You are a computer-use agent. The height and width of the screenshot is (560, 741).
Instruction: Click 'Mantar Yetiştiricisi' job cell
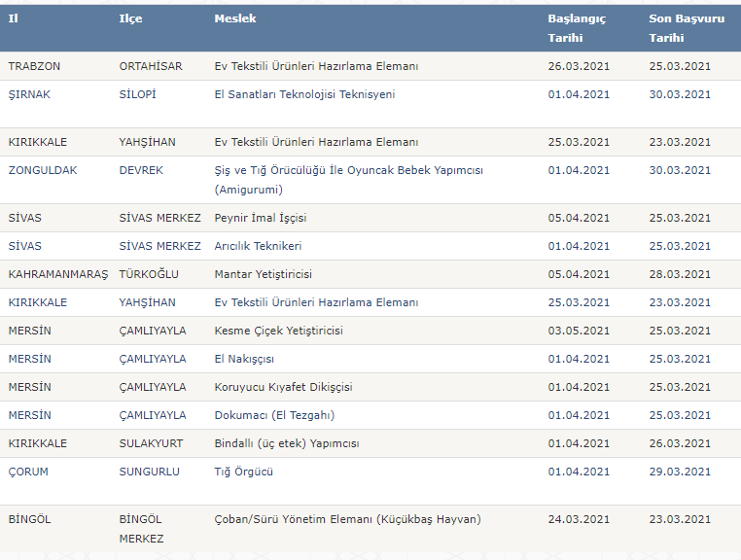click(264, 274)
